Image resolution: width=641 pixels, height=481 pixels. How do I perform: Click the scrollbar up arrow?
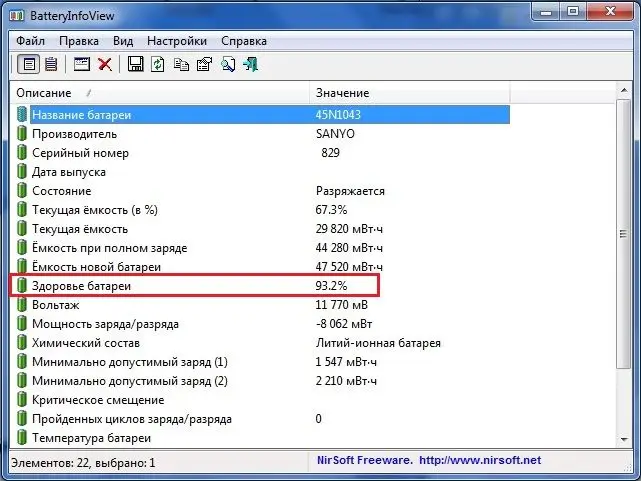624,90
